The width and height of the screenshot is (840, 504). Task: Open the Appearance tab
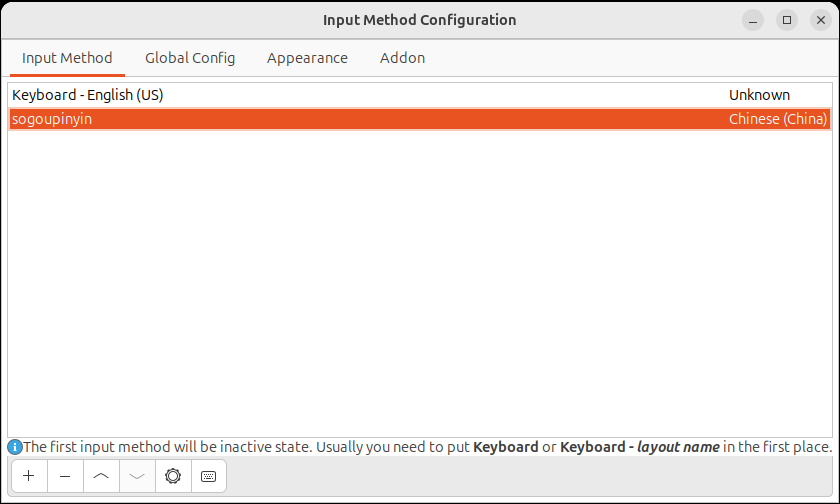pos(308,58)
